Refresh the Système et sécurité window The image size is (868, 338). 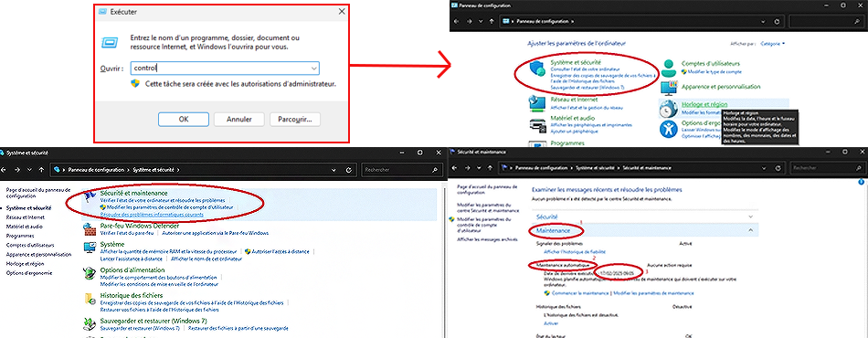tap(348, 170)
